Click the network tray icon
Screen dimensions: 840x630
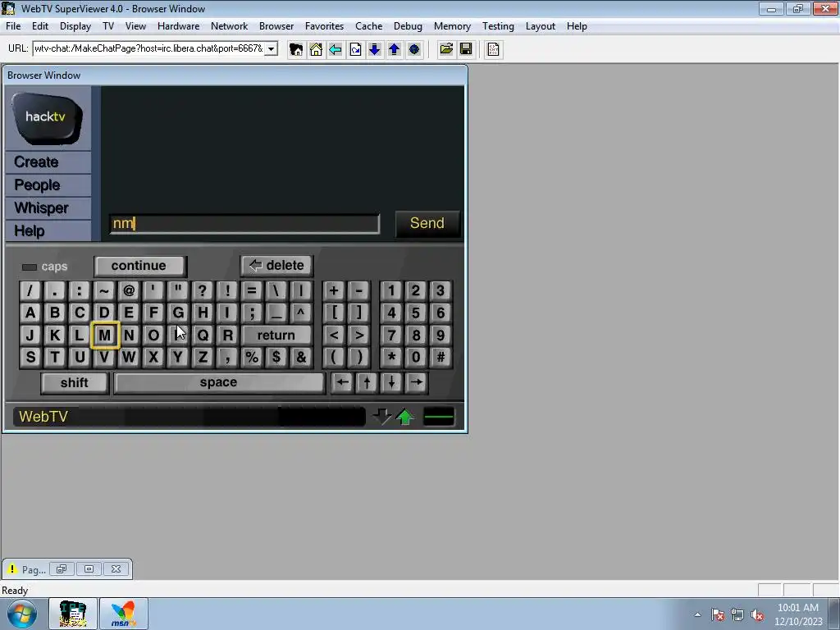(737, 614)
